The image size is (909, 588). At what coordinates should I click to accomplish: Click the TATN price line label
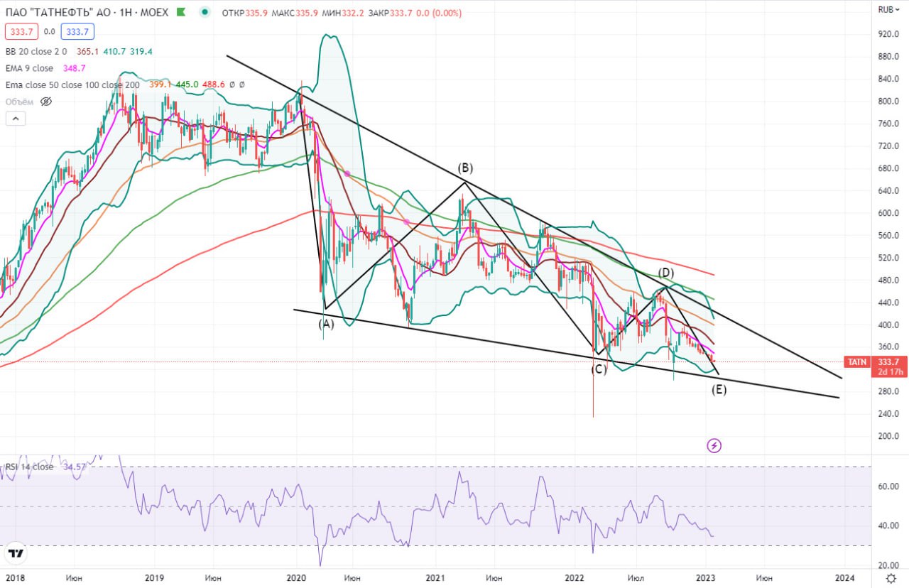click(x=856, y=362)
